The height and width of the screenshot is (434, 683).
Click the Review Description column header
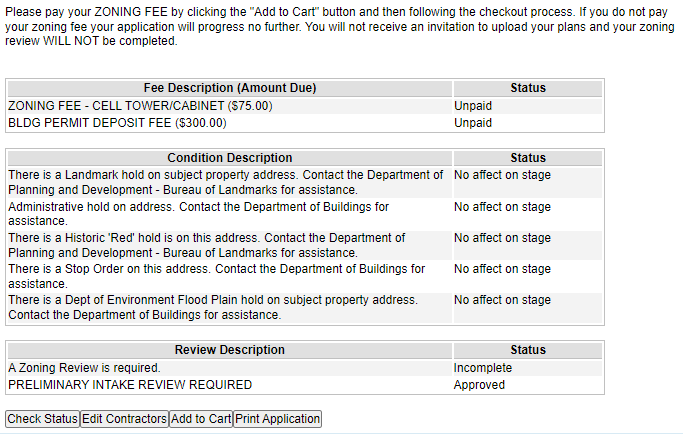[230, 350]
